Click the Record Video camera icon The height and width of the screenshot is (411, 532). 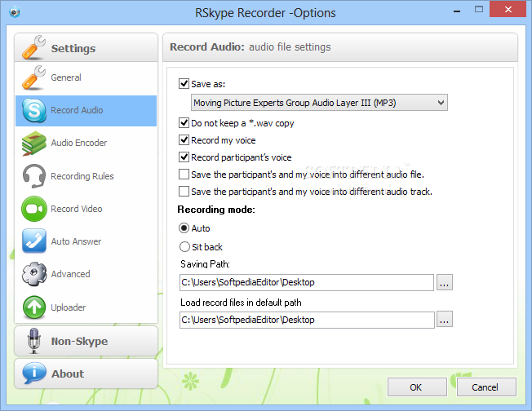[x=34, y=209]
